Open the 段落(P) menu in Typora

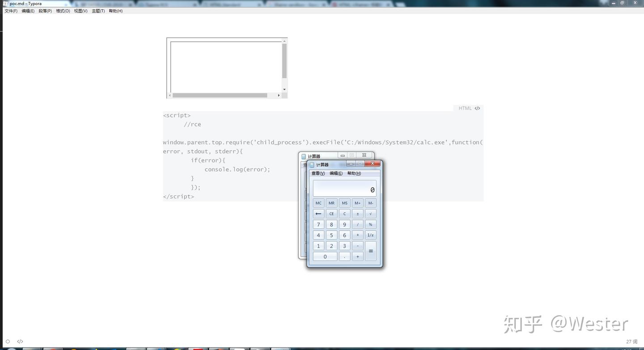45,11
